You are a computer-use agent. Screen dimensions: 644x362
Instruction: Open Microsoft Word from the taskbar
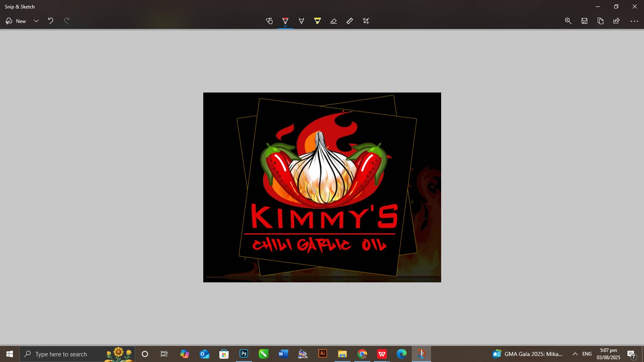(x=283, y=354)
